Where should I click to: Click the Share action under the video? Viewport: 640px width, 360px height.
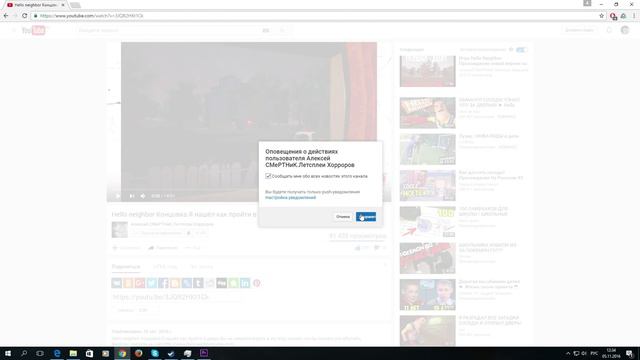[163, 248]
